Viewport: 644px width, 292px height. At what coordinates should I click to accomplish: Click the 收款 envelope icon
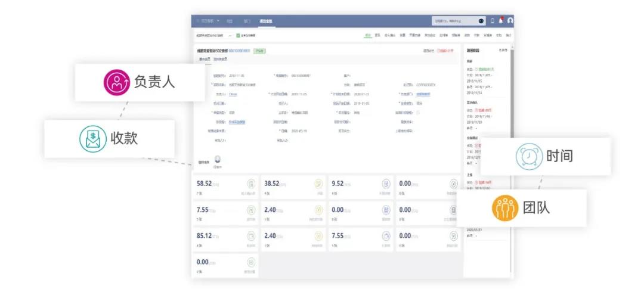tap(92, 138)
